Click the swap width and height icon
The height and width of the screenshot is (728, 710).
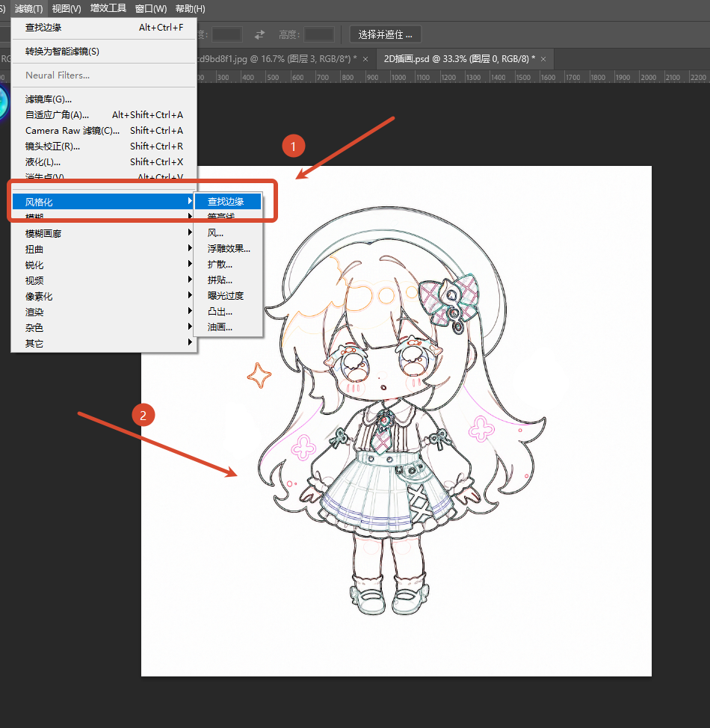click(x=259, y=35)
